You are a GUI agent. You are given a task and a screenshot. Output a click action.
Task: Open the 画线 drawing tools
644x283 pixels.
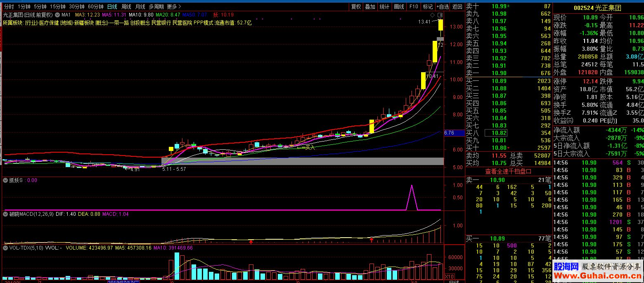(399, 7)
